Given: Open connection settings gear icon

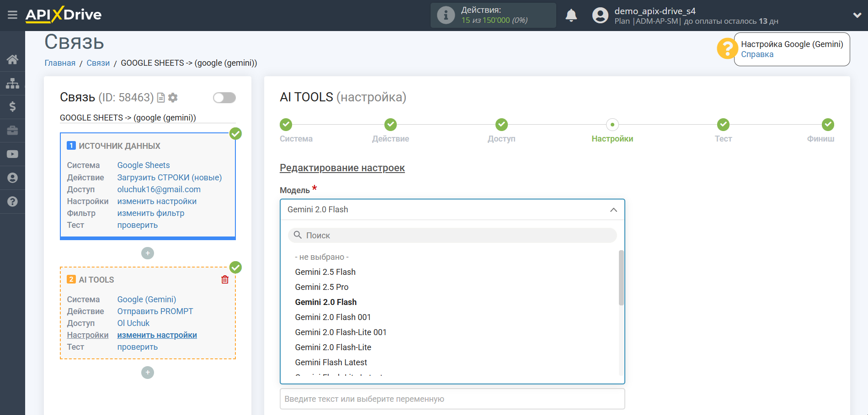Looking at the screenshot, I should [x=173, y=98].
